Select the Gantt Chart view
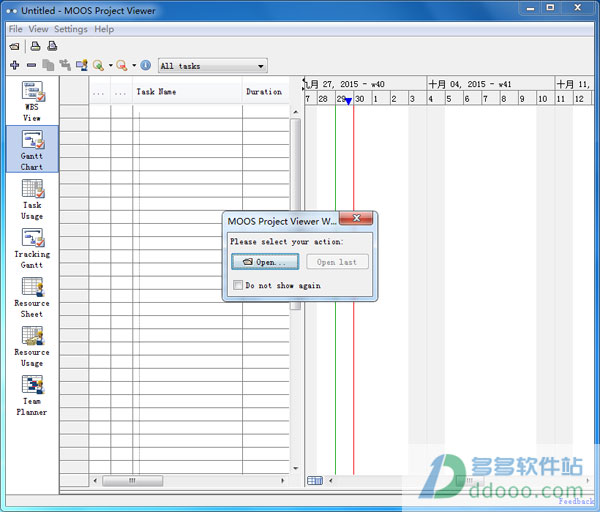Screen dimensions: 600x512 32,149
